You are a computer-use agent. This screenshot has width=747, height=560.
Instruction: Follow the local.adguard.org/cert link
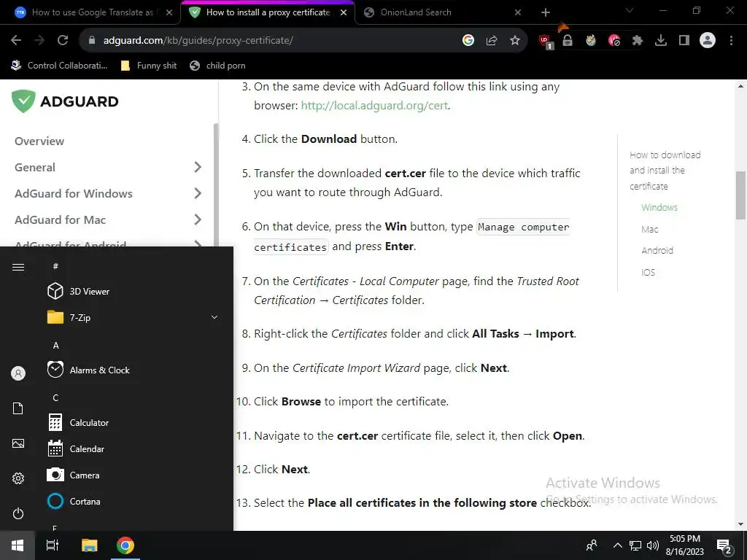tap(374, 105)
